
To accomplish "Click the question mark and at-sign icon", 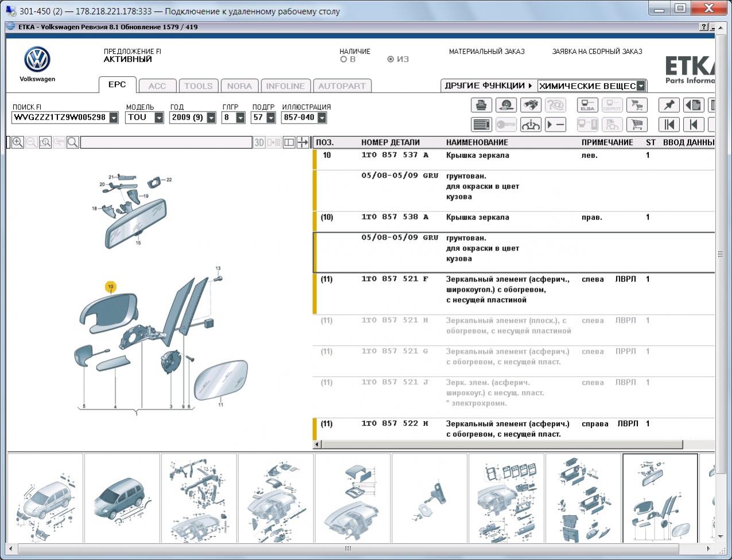I will pyautogui.click(x=555, y=105).
